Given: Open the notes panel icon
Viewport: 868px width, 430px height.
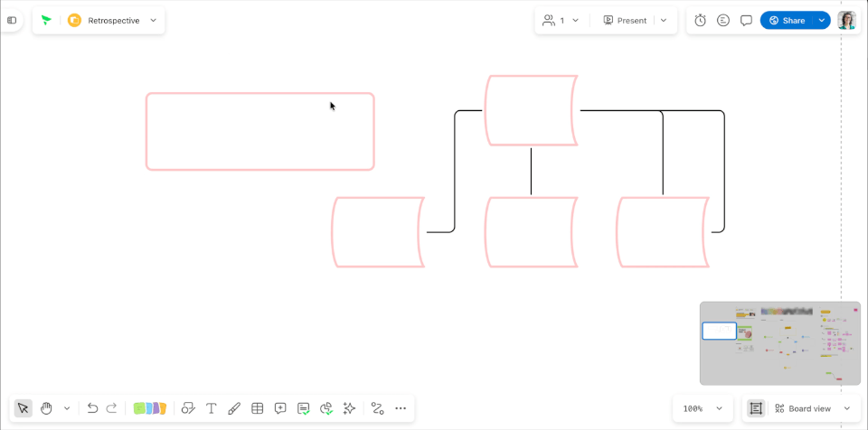Looking at the screenshot, I should pyautogui.click(x=723, y=21).
